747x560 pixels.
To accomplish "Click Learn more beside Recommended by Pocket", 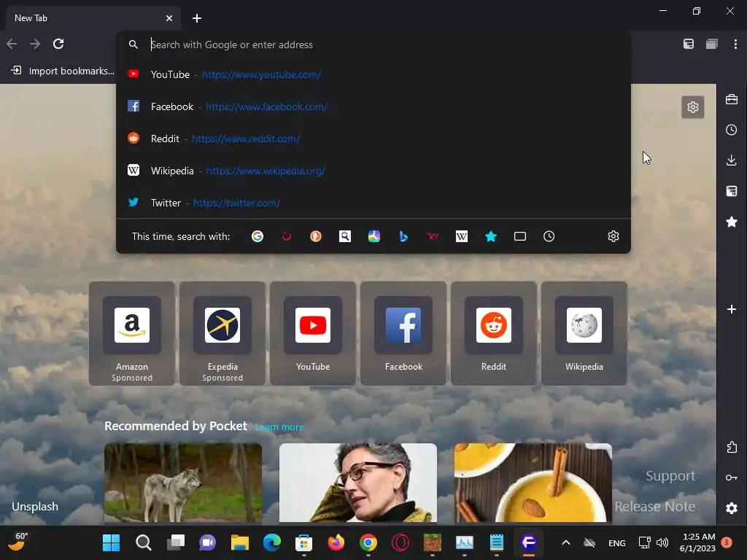I will pos(279,427).
